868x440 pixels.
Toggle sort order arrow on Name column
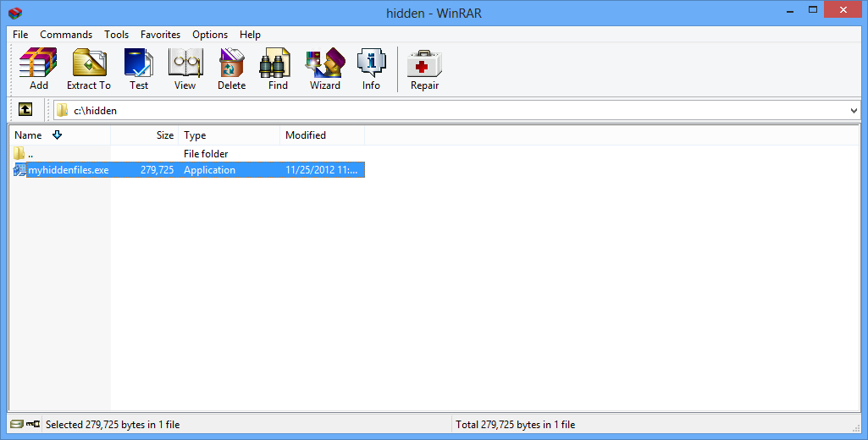click(57, 135)
